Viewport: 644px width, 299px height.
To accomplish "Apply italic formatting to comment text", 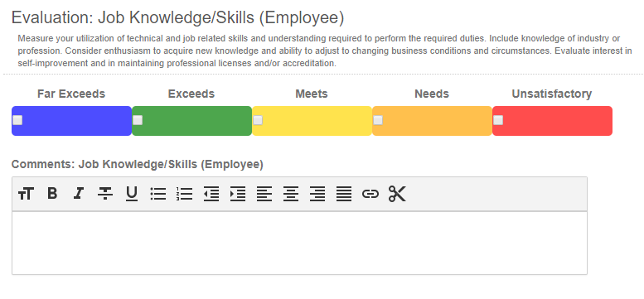I will coord(79,193).
